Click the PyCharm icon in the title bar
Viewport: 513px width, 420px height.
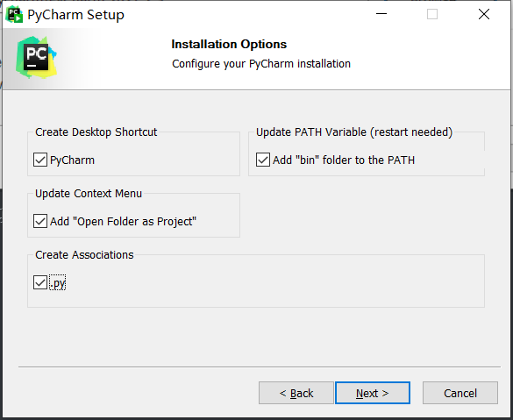click(14, 15)
